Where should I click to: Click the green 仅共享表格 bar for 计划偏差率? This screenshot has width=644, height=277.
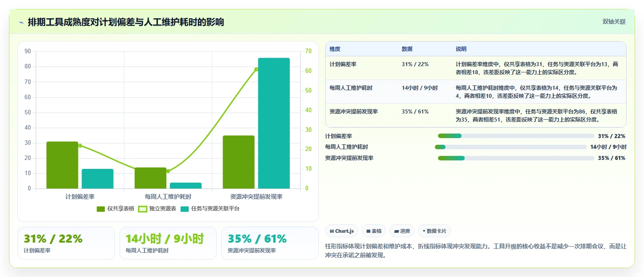(62, 165)
